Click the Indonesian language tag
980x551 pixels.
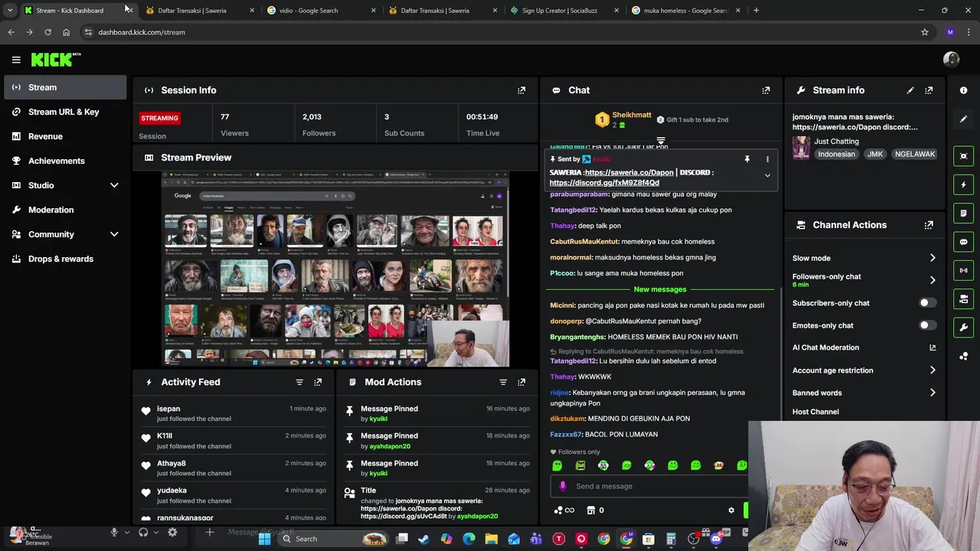click(836, 154)
